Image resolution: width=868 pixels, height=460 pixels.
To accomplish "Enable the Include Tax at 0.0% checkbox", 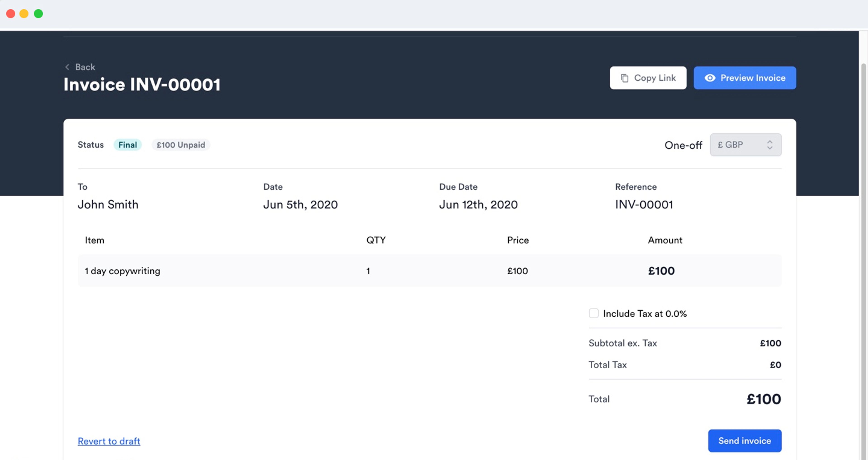I will [x=593, y=313].
